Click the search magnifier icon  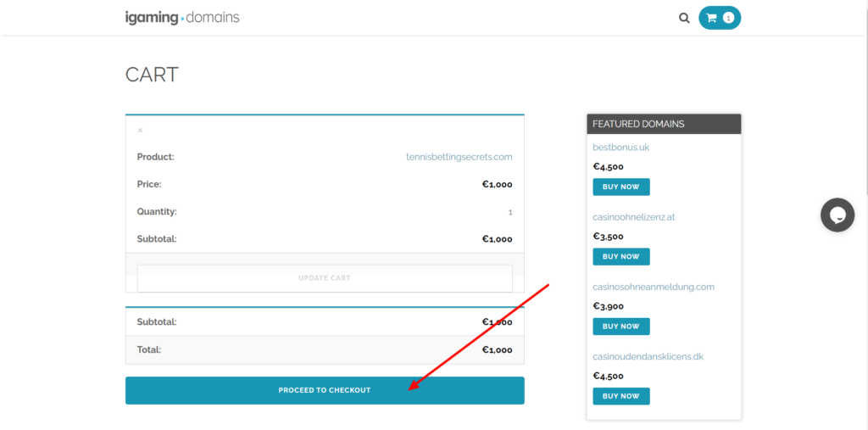tap(684, 18)
